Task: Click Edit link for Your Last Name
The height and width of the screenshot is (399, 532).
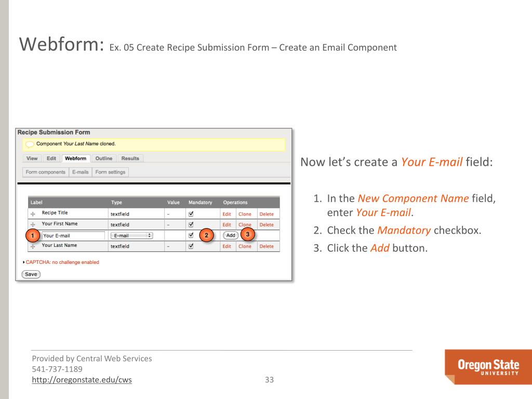Action: (227, 246)
